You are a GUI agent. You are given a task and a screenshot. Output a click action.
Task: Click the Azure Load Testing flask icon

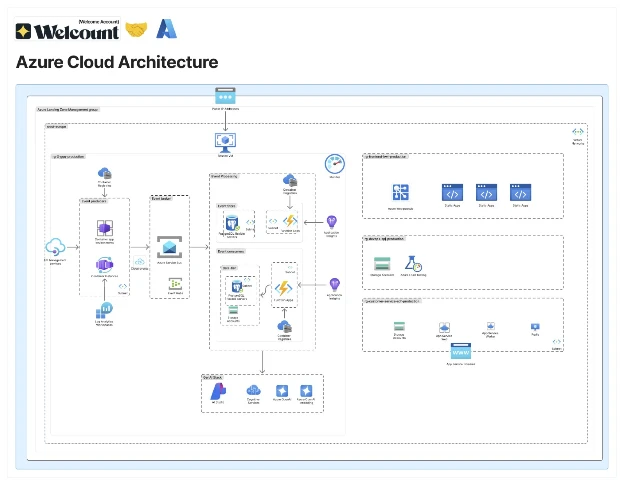pyautogui.click(x=413, y=264)
